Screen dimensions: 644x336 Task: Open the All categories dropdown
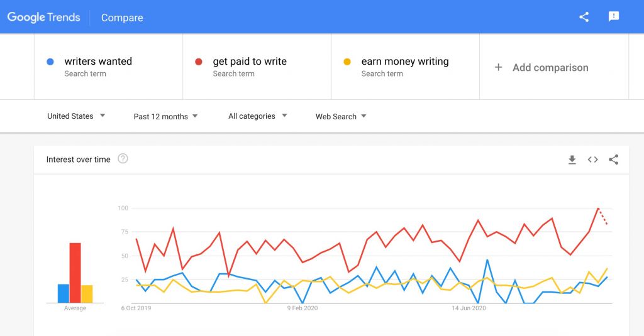[x=258, y=116]
